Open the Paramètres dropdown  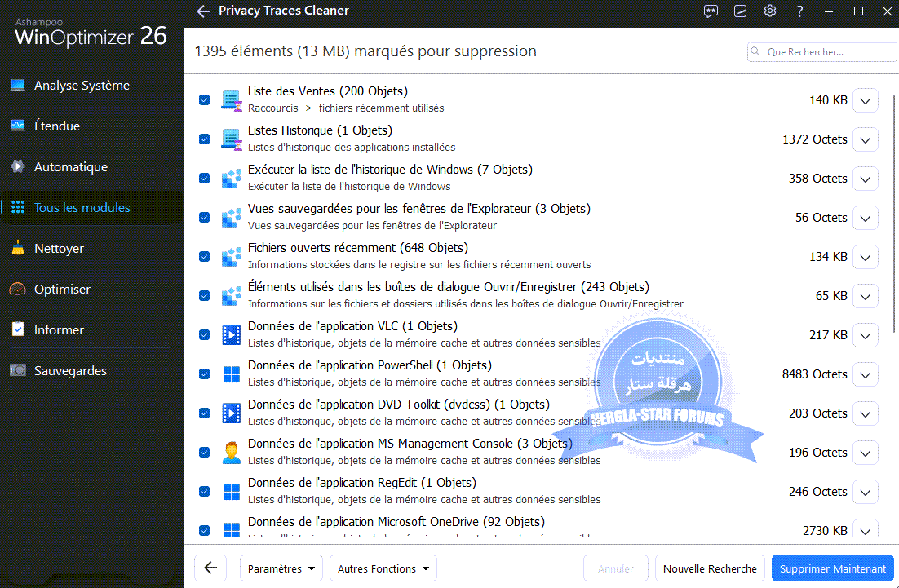coord(281,568)
